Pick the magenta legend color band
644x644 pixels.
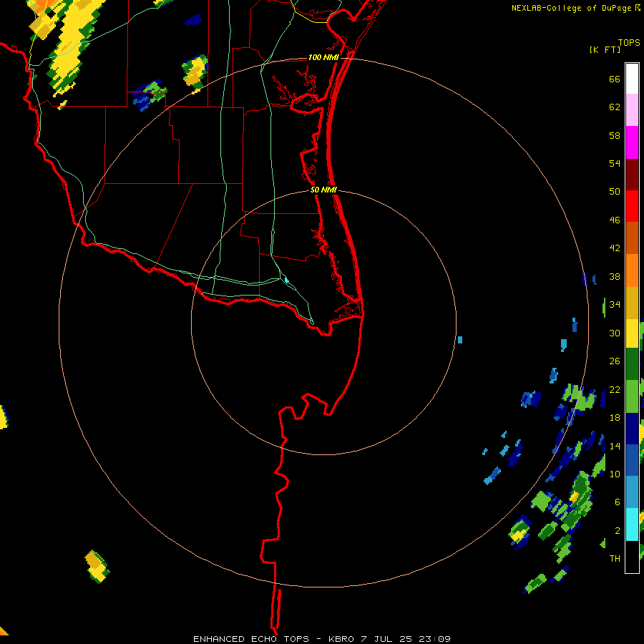632,142
